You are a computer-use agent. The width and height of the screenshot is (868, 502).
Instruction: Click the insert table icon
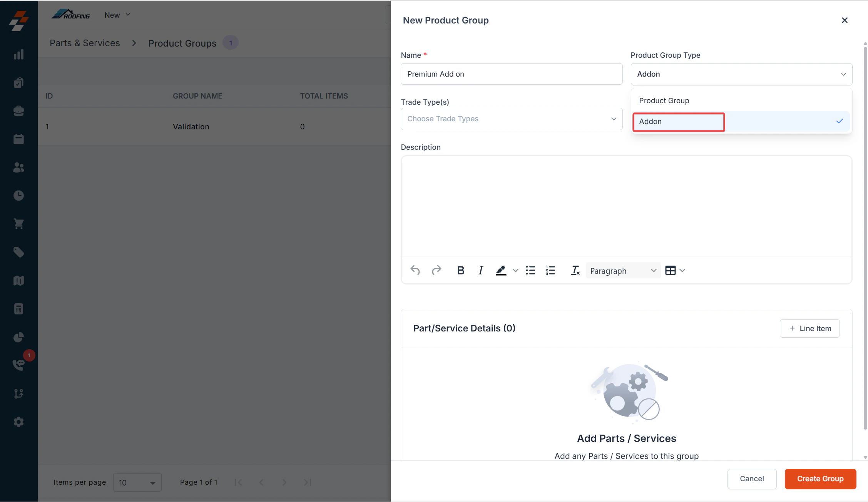coord(670,271)
